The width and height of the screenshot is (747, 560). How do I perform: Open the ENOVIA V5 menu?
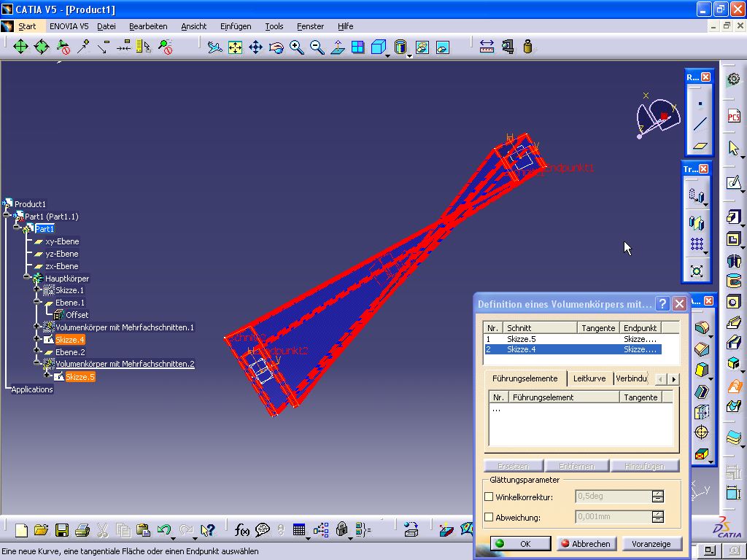click(69, 26)
